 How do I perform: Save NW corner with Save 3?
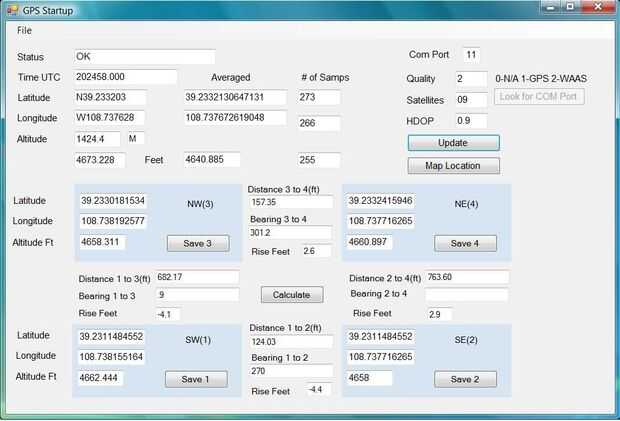[x=198, y=244]
